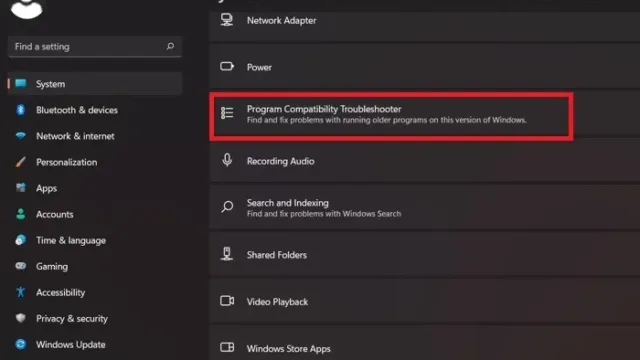Click the game controller Gaming icon
The image size is (640, 360).
pos(20,266)
